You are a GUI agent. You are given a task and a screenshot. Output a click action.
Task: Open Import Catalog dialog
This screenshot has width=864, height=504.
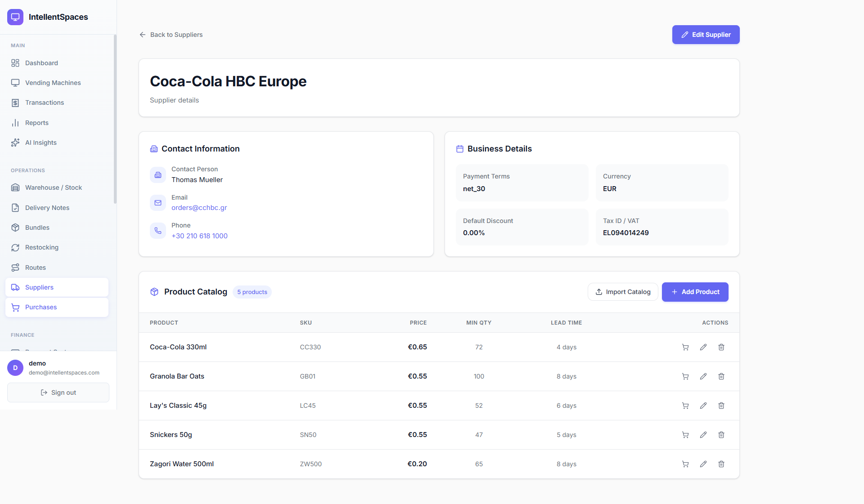click(623, 292)
